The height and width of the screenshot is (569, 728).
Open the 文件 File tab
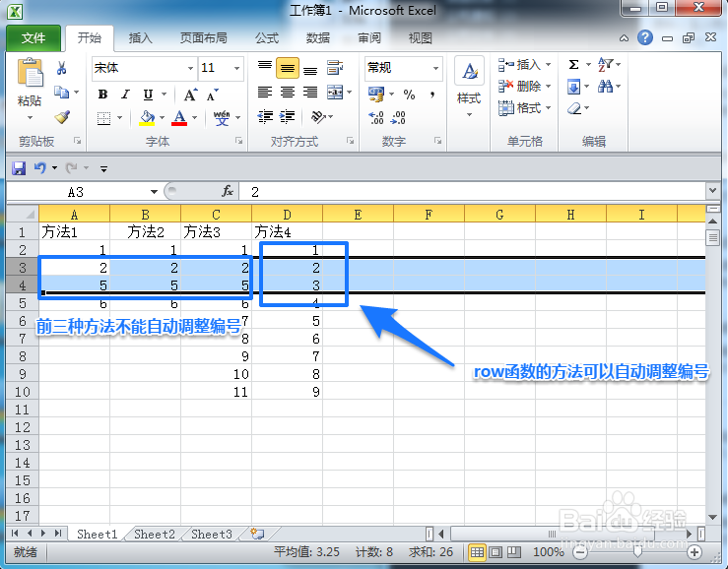pos(33,38)
